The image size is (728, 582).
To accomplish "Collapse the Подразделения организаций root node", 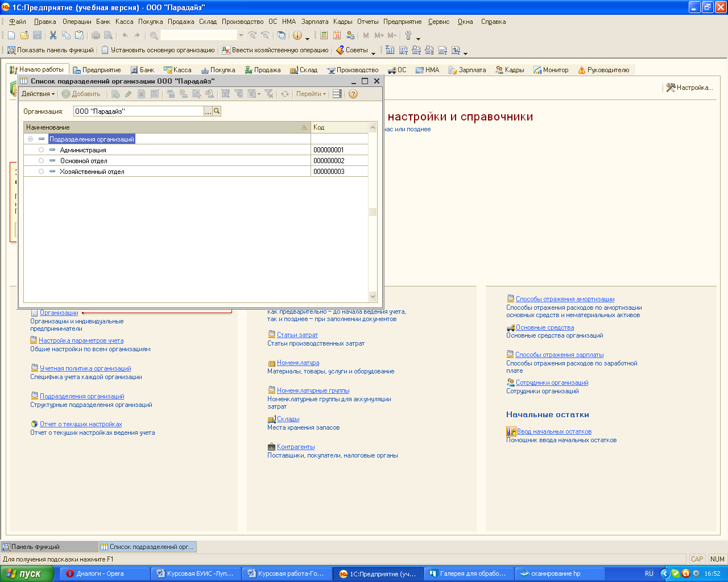I will 30,139.
